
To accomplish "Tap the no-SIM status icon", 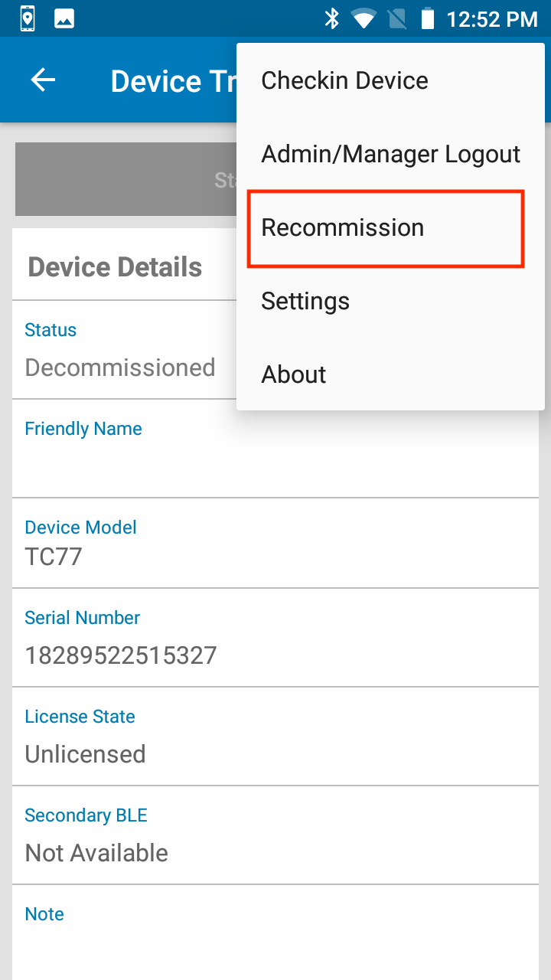I will (397, 19).
